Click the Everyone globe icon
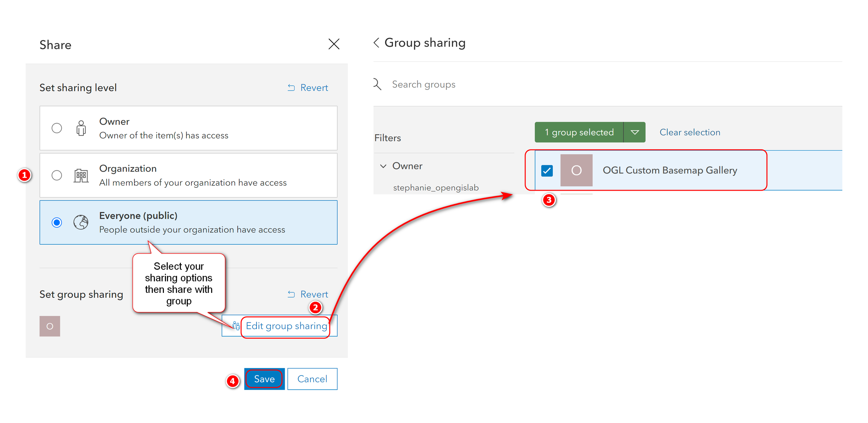Screen dimensions: 868x423 pos(82,222)
